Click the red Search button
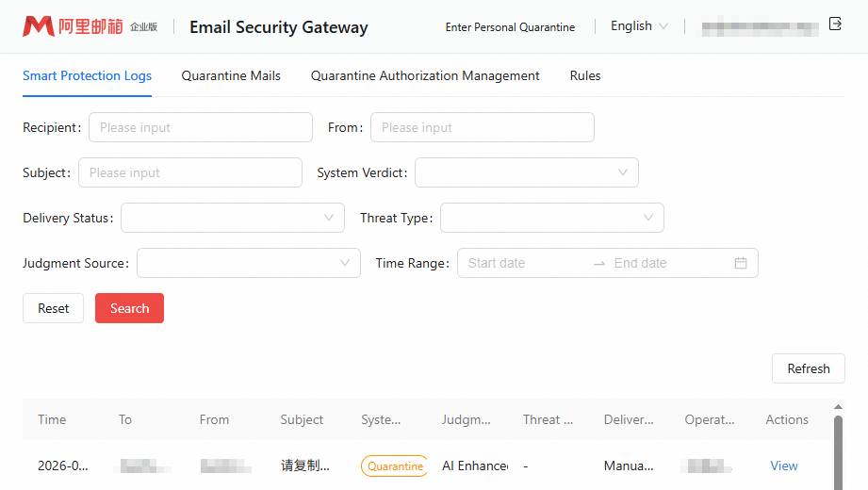The height and width of the screenshot is (490, 868). point(129,308)
